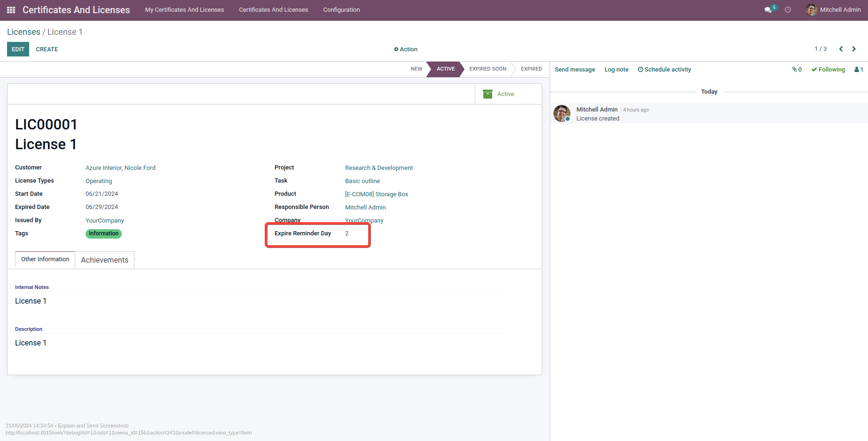
Task: Open the Action gear dropdown
Action: [406, 49]
